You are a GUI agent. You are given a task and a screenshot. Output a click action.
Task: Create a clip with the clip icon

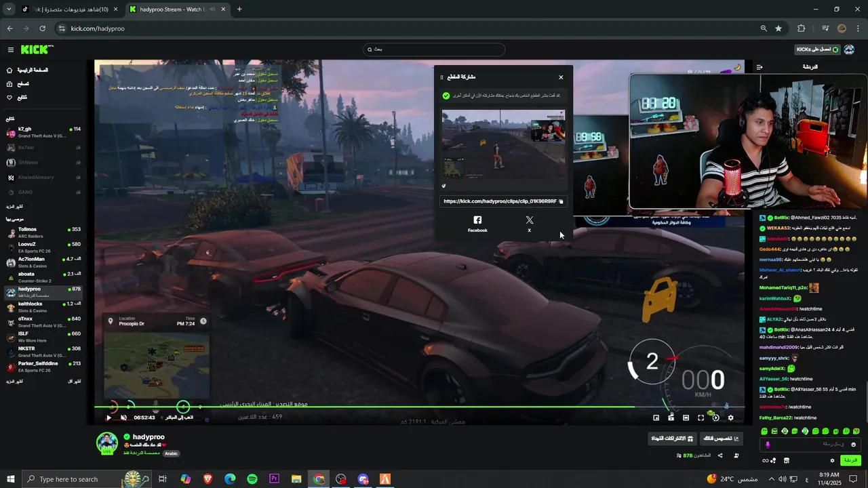click(x=671, y=418)
